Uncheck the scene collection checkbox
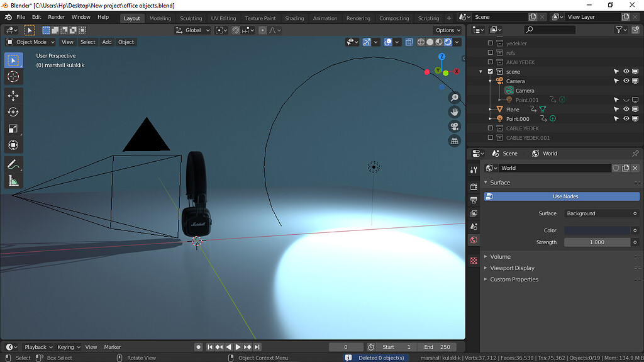Viewport: 644px width, 362px height. point(490,72)
